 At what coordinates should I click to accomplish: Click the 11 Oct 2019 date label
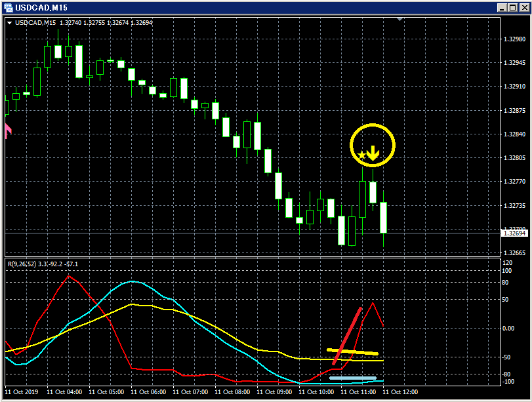(x=22, y=392)
